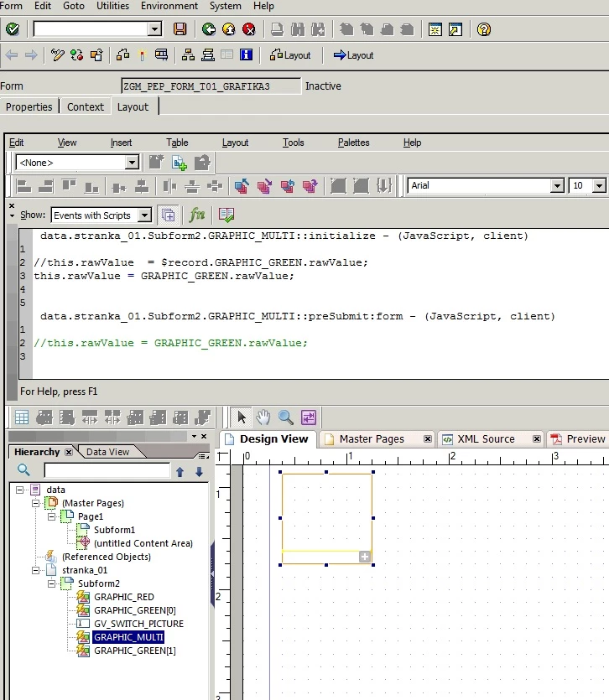
Task: Open the designer Insert menu
Action: 121,143
